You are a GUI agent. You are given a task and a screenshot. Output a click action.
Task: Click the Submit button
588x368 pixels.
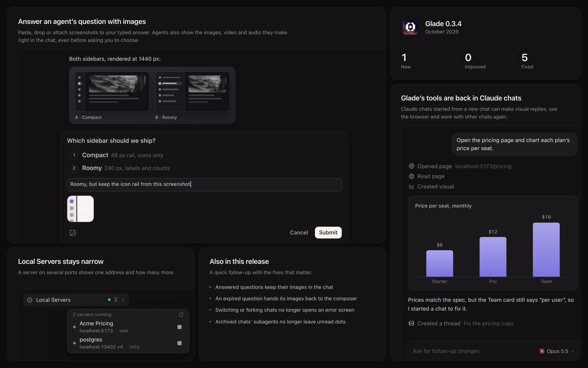328,233
